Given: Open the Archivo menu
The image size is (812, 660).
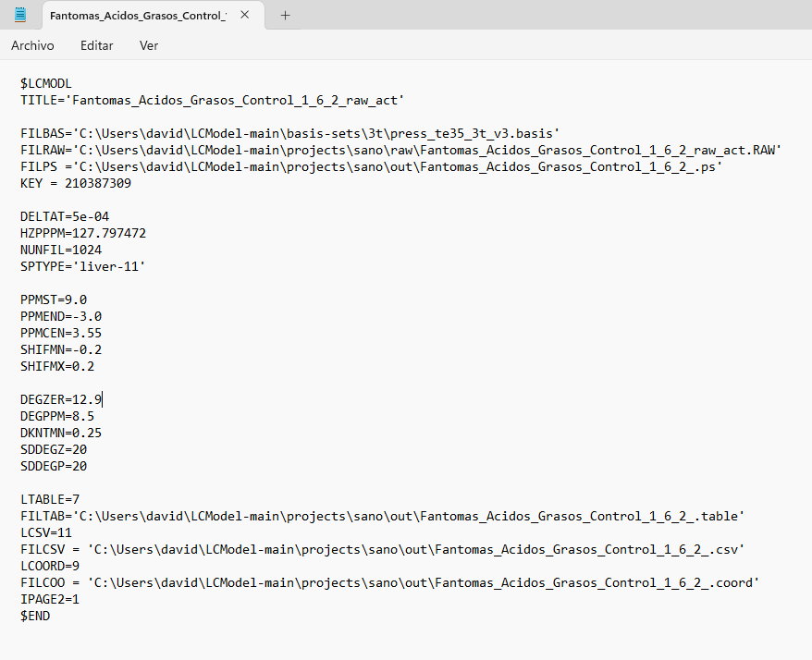Looking at the screenshot, I should pos(32,45).
